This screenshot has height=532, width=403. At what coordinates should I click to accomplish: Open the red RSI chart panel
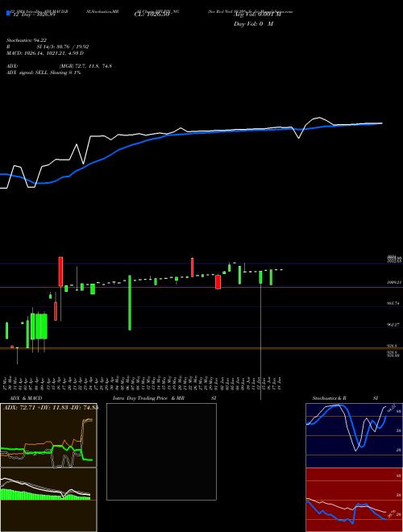(x=354, y=500)
